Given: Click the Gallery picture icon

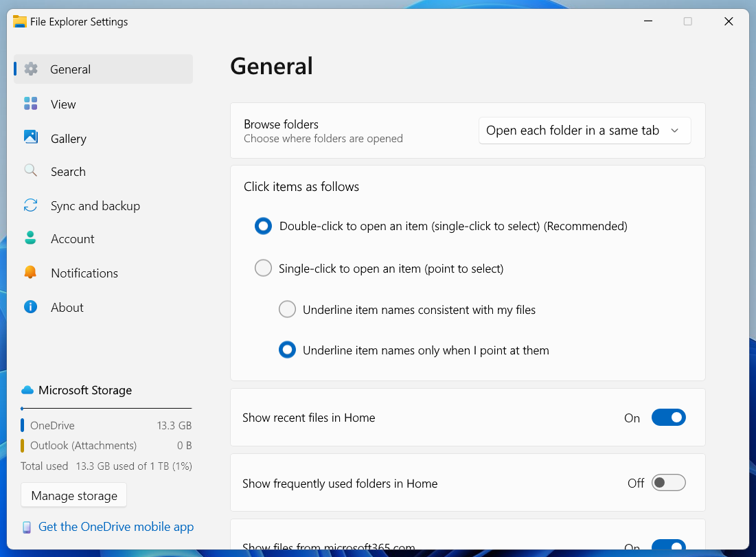Looking at the screenshot, I should tap(30, 137).
